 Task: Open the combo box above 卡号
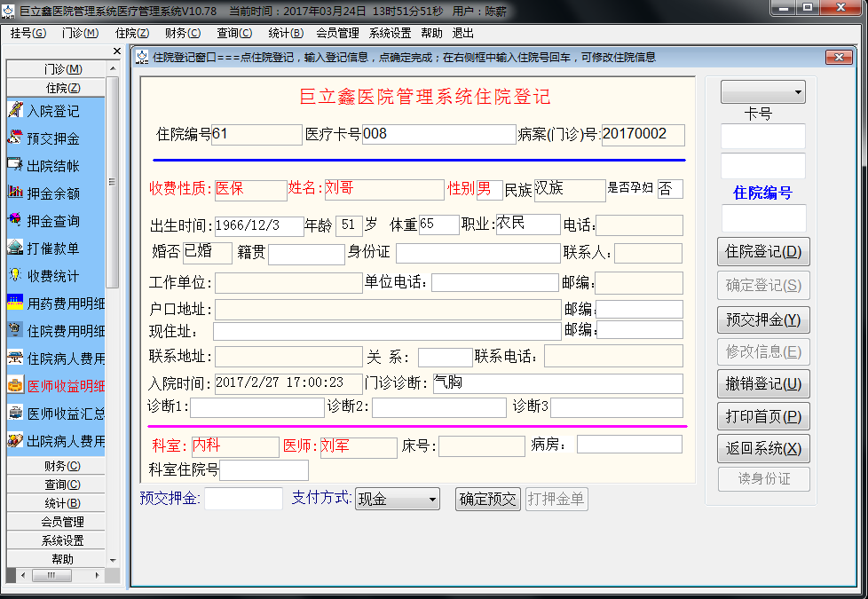[762, 92]
